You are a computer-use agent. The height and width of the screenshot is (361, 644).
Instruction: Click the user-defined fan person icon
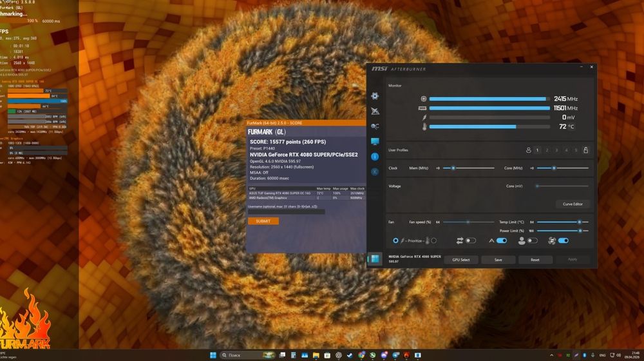point(522,240)
